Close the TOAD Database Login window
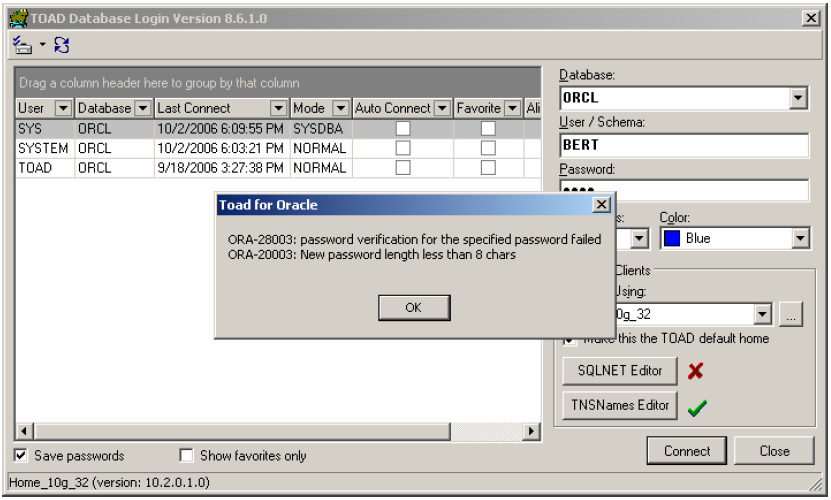This screenshot has height=500, width=831. (x=811, y=18)
